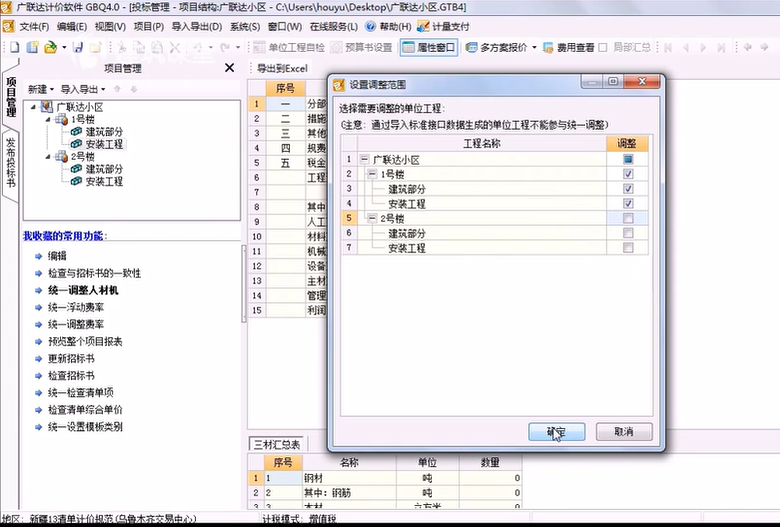Open the 费用查看 toolbar item

(x=569, y=47)
